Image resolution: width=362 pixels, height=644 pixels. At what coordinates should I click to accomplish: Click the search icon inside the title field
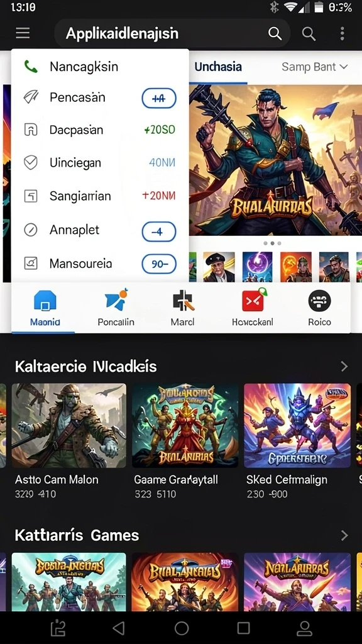(x=275, y=34)
